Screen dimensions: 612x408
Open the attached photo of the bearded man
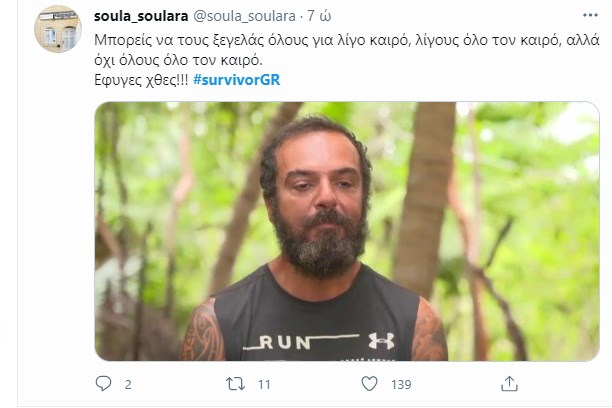[x=347, y=231]
